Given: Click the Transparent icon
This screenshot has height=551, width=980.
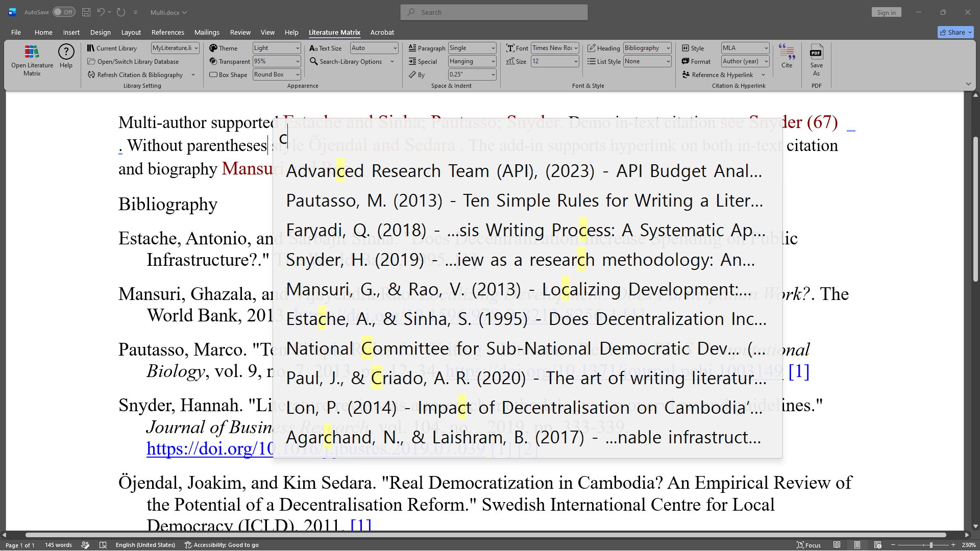Looking at the screenshot, I should coord(213,61).
